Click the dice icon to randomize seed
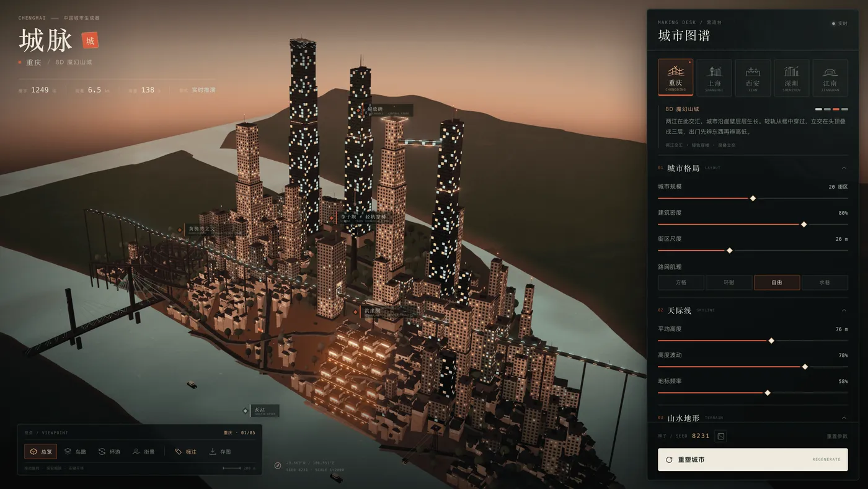The width and height of the screenshot is (868, 489). click(720, 436)
